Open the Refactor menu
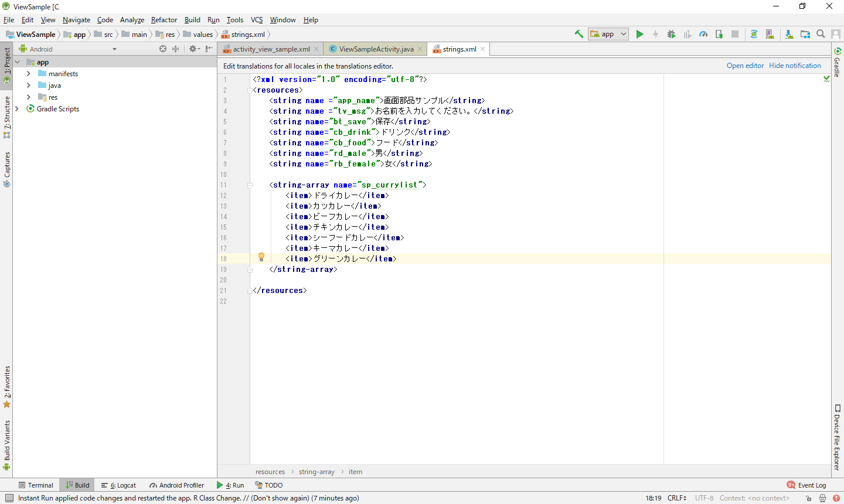The image size is (844, 504). tap(164, 20)
